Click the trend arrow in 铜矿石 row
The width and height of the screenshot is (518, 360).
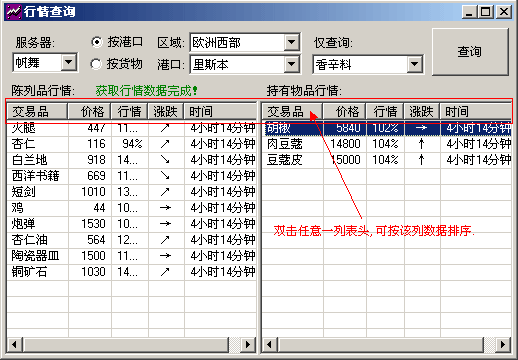point(165,272)
